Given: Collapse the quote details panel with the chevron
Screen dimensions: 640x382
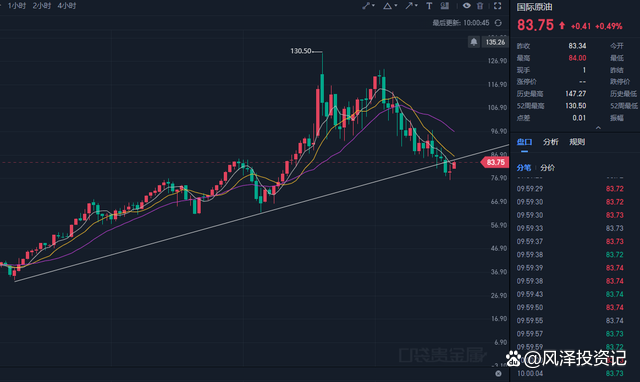Looking at the screenshot, I should click(598, 128).
